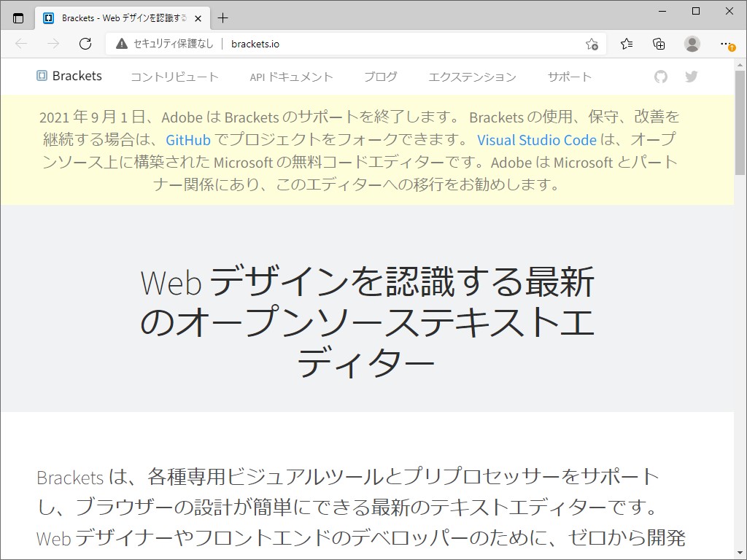The width and height of the screenshot is (747, 560).
Task: Click the Twitter bird icon in the header
Action: point(691,76)
